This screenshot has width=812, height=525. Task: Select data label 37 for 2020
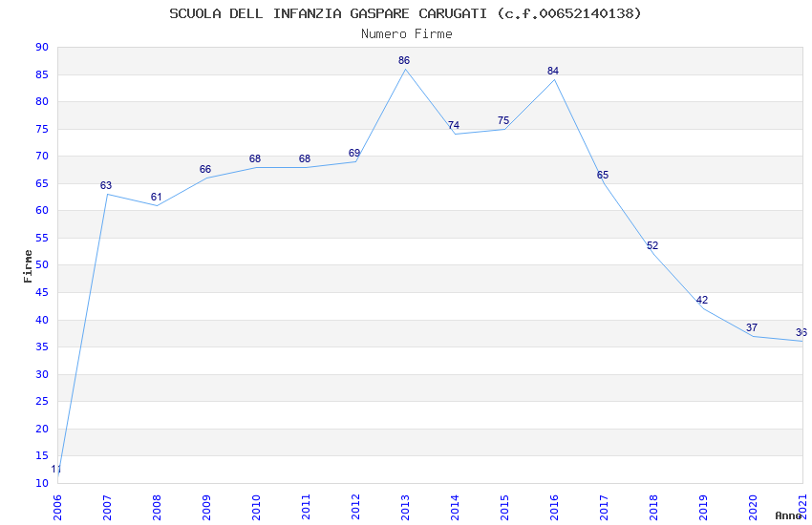click(x=752, y=327)
